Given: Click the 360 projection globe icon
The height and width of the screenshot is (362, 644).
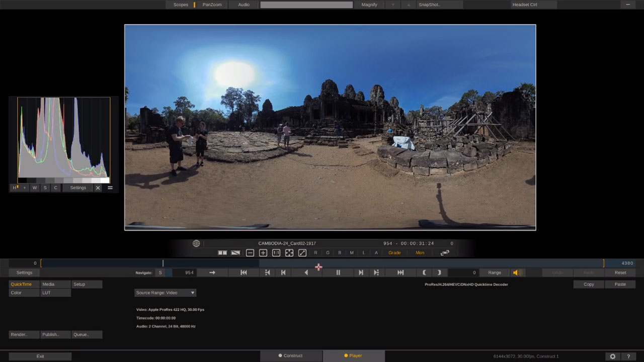Looking at the screenshot, I should click(196, 243).
